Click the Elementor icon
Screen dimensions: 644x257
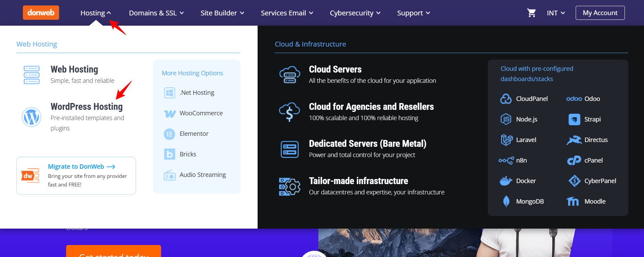169,134
